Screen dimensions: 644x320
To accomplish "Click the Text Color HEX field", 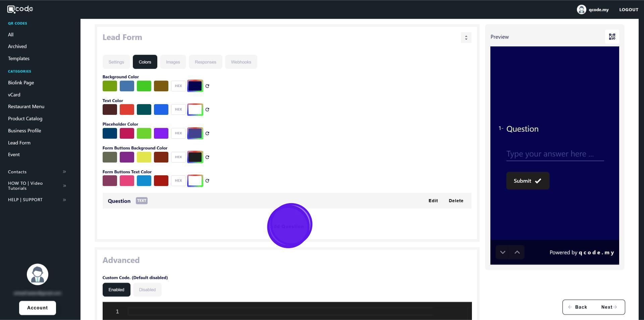I will 178,109.
